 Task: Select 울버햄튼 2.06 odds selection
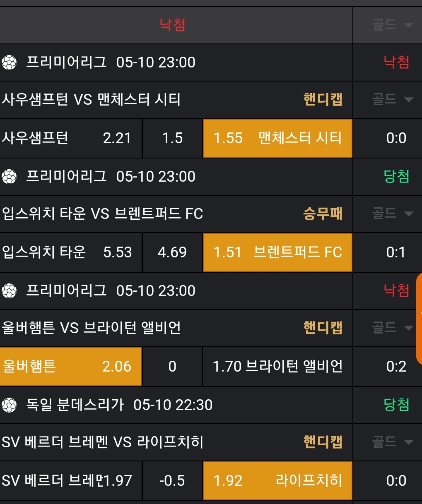coord(70,367)
